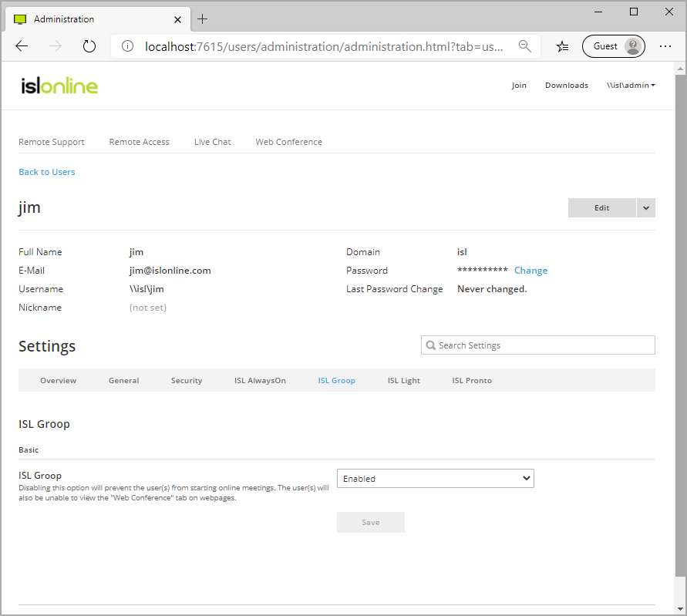Reload the page with refresh icon
Image resolution: width=687 pixels, height=616 pixels.
pos(89,46)
